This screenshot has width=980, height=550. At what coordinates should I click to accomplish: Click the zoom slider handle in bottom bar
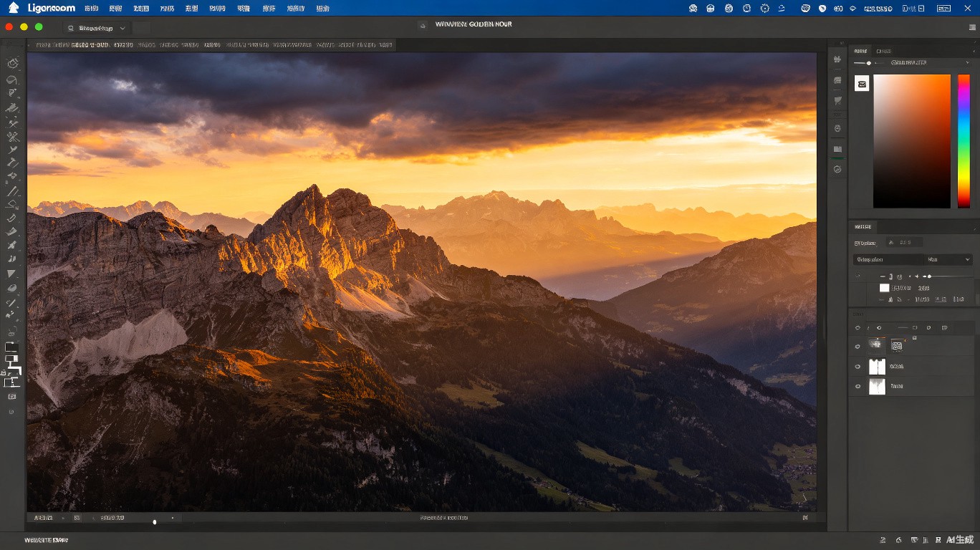tap(155, 522)
